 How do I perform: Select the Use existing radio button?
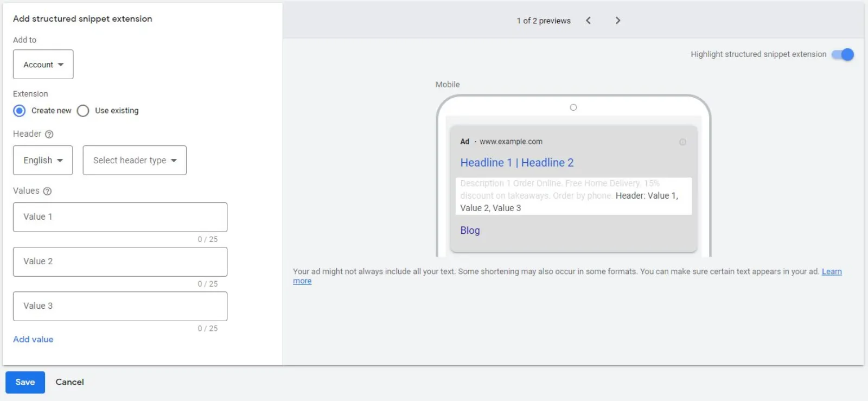tap(83, 111)
